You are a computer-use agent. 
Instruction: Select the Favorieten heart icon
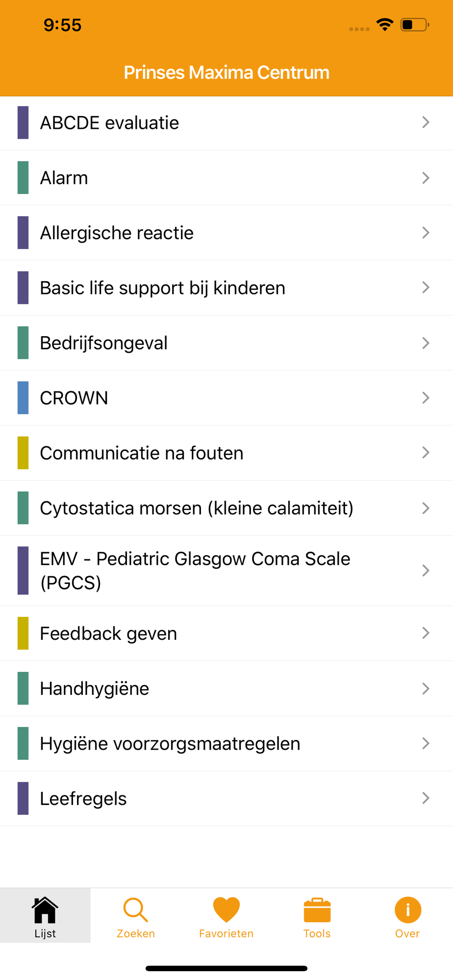226,910
